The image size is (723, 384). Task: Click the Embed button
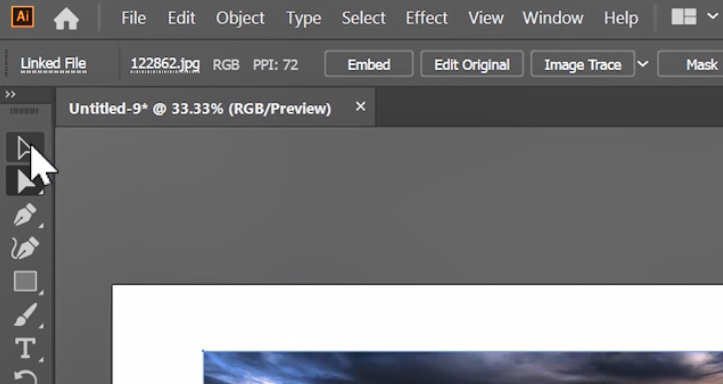(x=369, y=64)
